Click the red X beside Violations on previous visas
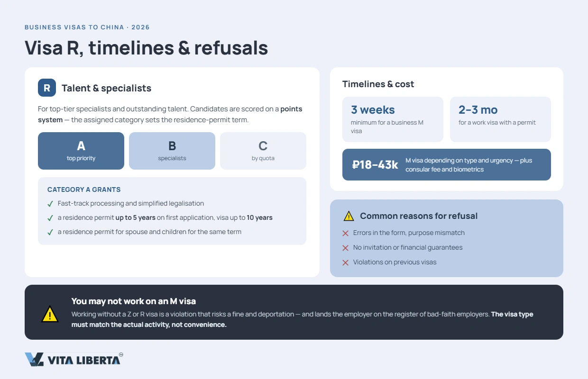 tap(345, 262)
